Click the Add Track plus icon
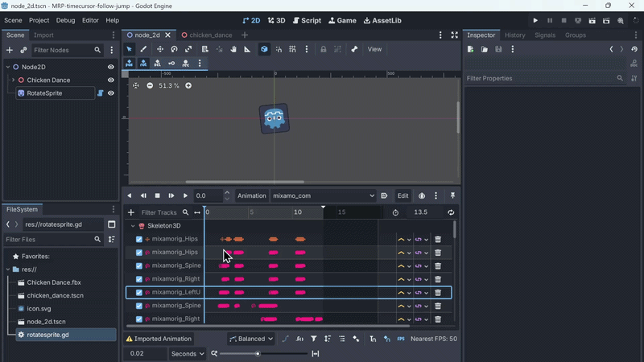 point(131,212)
